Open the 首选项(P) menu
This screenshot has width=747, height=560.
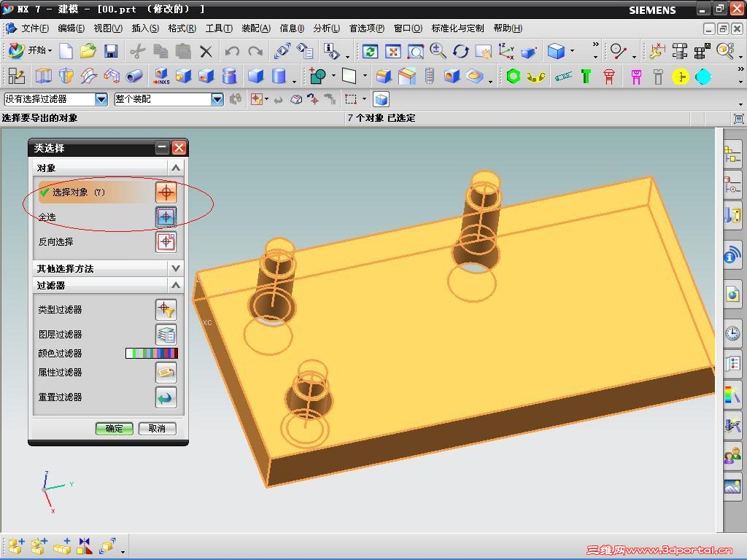tap(366, 28)
